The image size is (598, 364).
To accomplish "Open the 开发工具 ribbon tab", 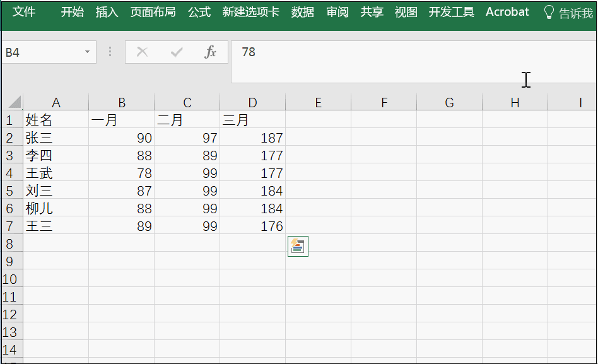I will 451,12.
